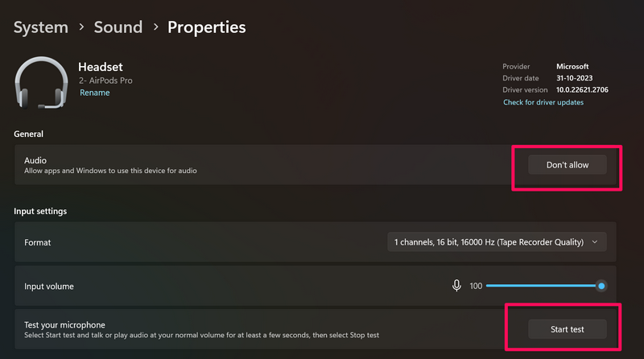Click the driver date value
The width and height of the screenshot is (644, 359).
[576, 78]
